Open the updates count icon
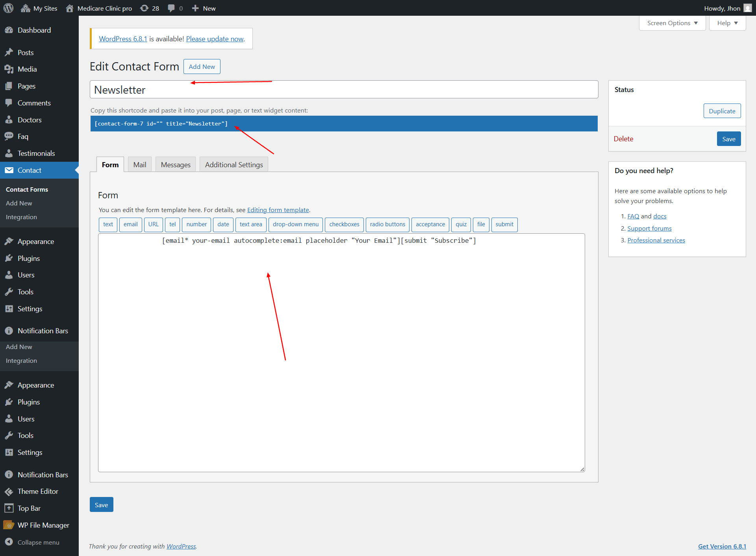Screen dimensions: 756x556 click(x=145, y=8)
